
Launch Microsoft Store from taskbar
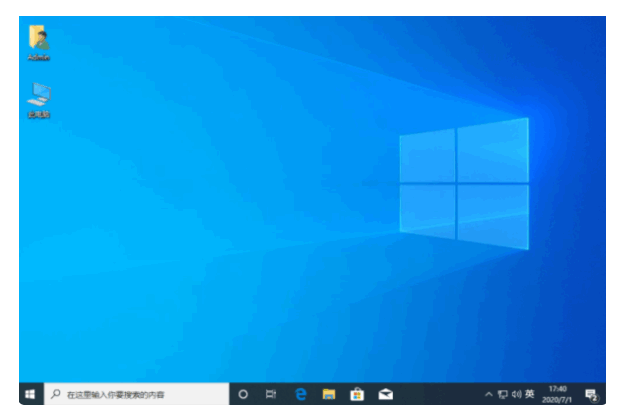[357, 394]
